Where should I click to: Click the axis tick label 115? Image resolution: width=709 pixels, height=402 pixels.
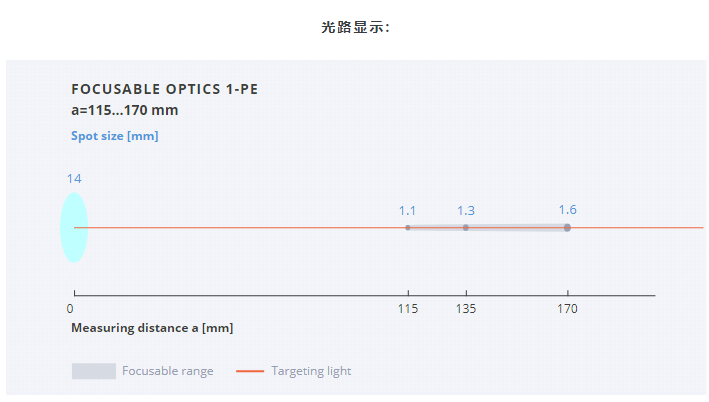pyautogui.click(x=408, y=309)
